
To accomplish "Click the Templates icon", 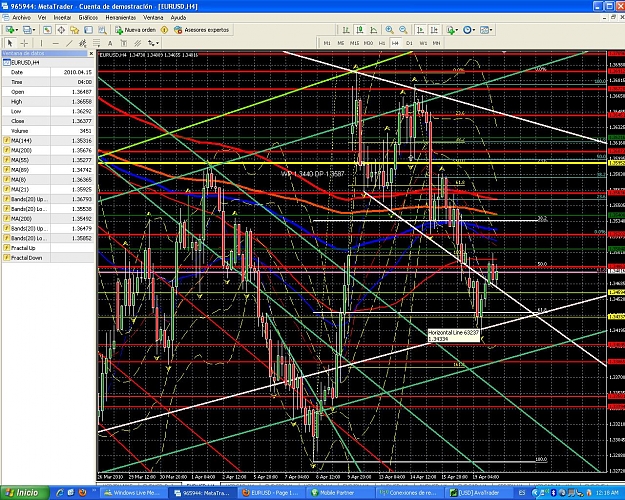I will [x=484, y=30].
